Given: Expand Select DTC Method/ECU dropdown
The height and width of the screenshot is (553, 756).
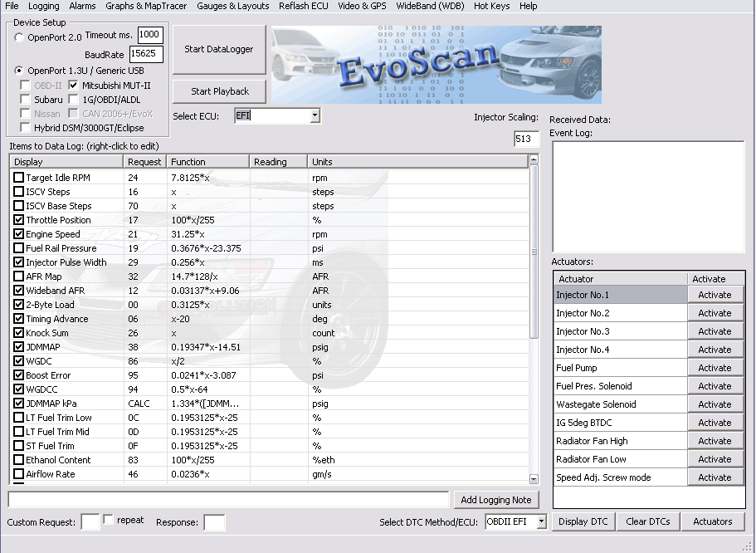Looking at the screenshot, I should tap(541, 521).
